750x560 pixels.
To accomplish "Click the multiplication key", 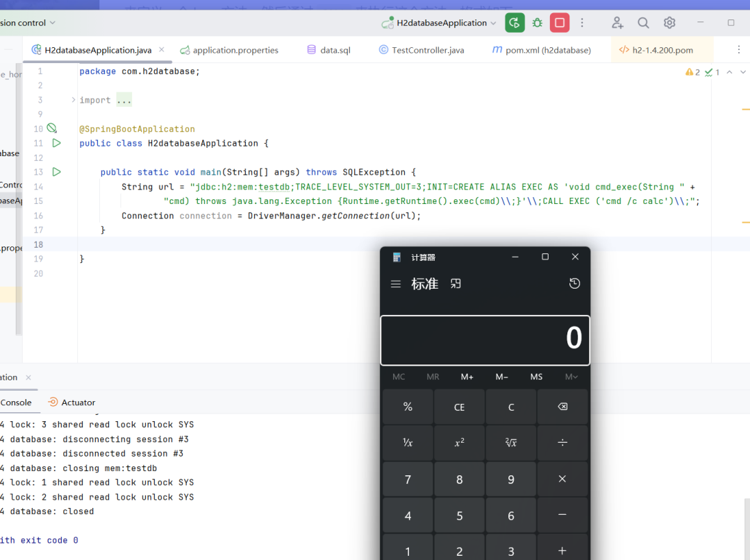I will [x=562, y=480].
